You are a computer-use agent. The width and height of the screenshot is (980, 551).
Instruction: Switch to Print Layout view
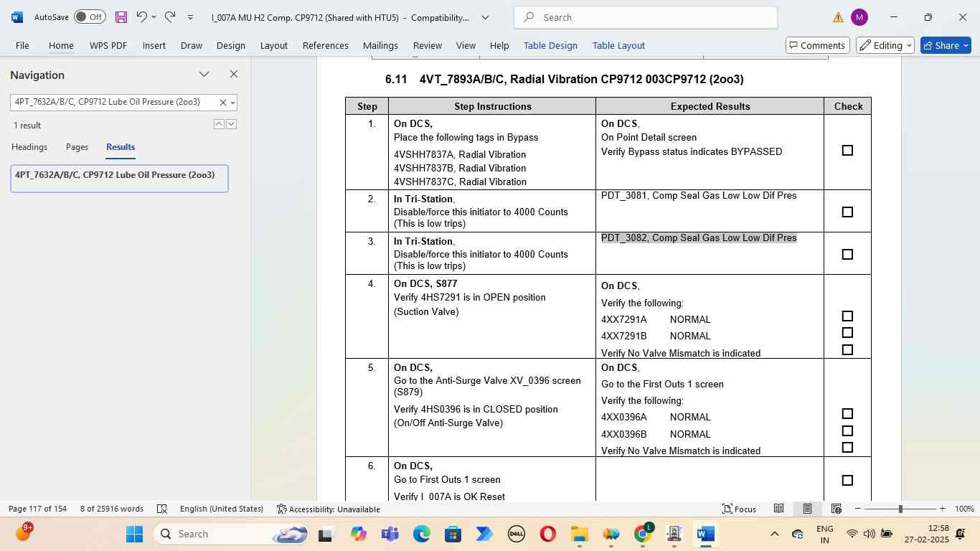click(x=807, y=509)
